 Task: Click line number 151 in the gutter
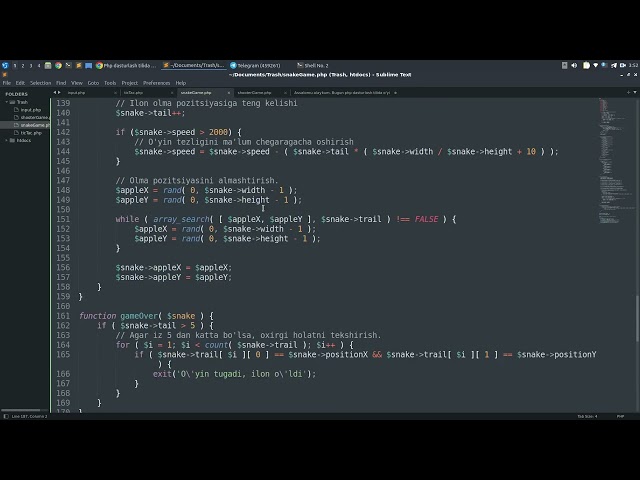63,219
